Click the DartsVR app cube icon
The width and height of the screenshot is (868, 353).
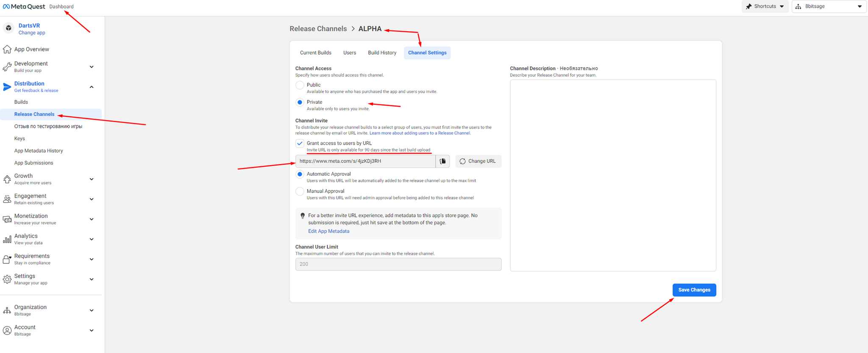[x=8, y=28]
